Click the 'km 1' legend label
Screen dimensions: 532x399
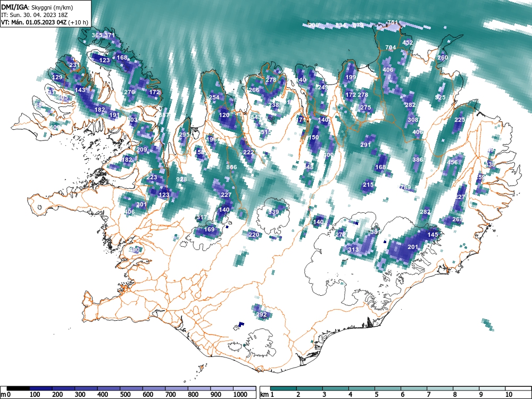point(268,395)
